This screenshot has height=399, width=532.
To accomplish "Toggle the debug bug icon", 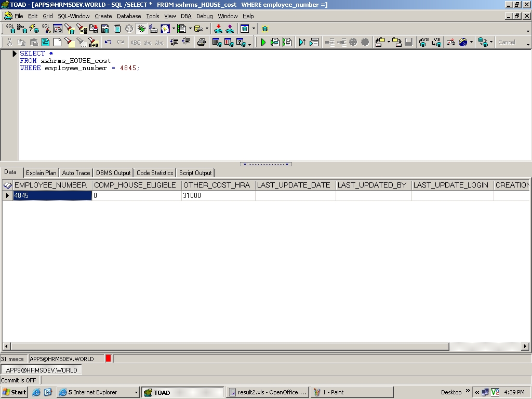I will (x=141, y=29).
